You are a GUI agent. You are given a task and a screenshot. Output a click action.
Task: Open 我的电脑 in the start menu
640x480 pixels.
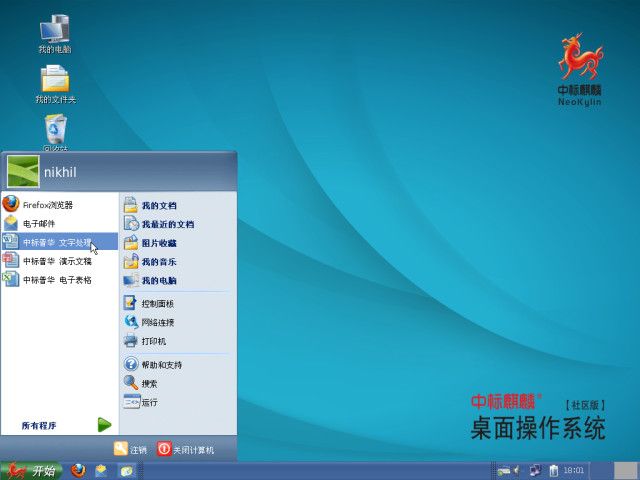(x=158, y=281)
